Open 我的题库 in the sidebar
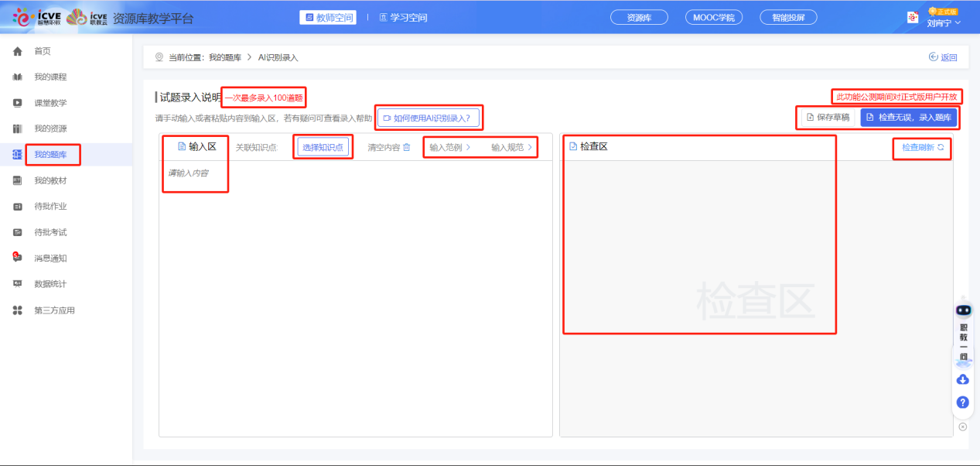980x466 pixels. 50,155
